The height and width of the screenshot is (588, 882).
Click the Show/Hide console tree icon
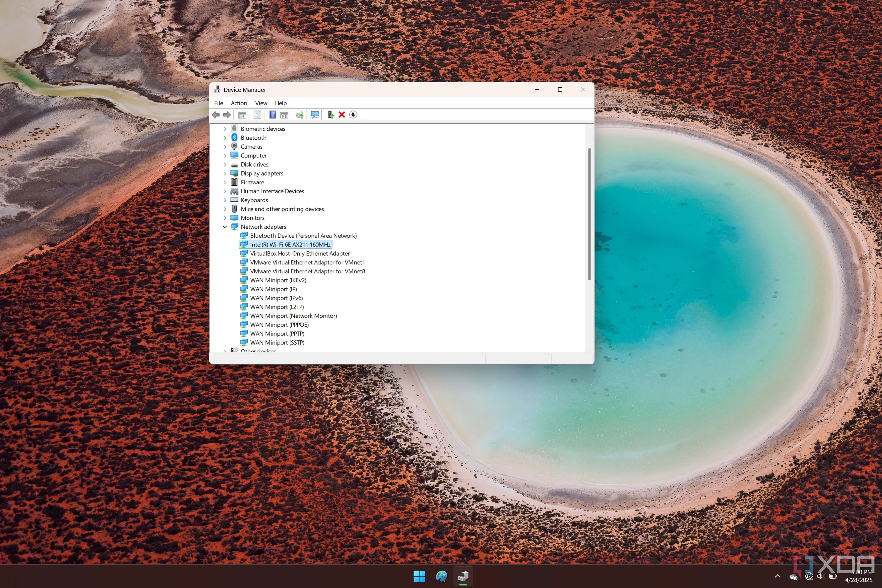[x=242, y=115]
